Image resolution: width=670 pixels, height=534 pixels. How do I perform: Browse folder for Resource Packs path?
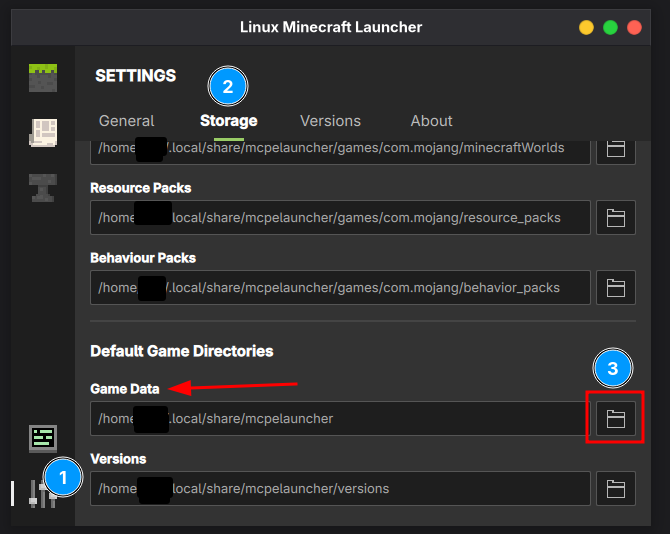[x=616, y=217]
